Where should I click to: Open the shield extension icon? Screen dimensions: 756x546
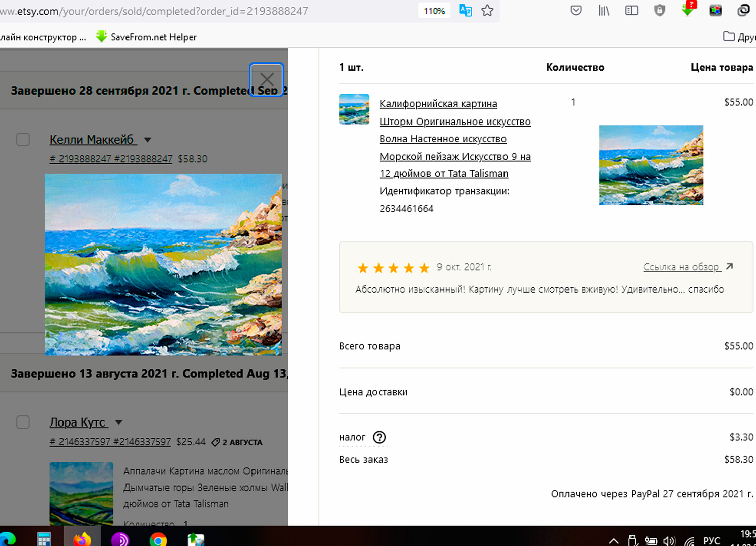pyautogui.click(x=659, y=11)
